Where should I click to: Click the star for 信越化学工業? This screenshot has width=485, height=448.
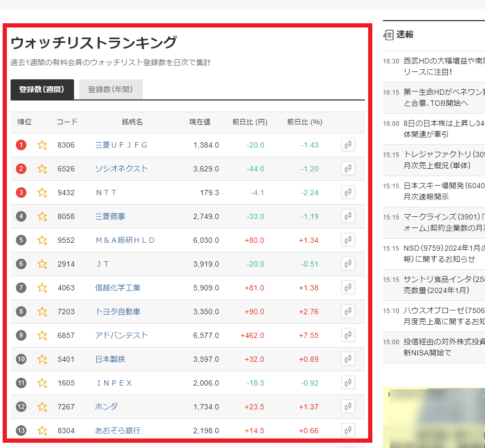(42, 288)
